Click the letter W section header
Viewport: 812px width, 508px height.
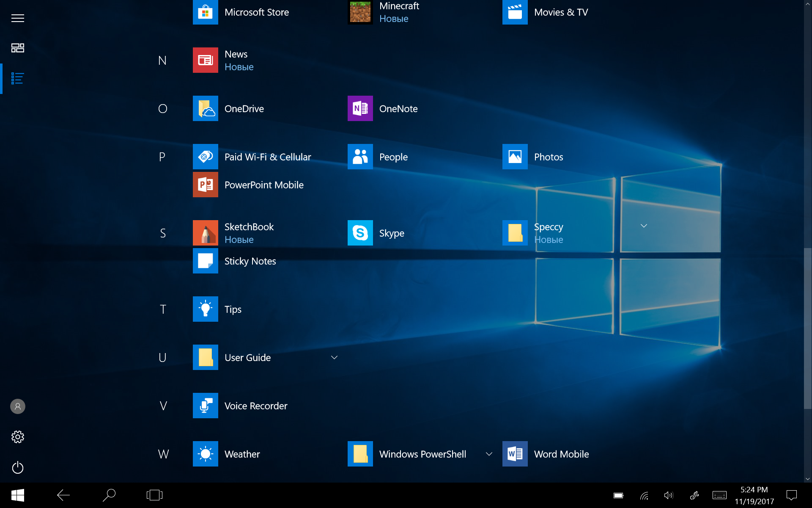click(x=163, y=454)
